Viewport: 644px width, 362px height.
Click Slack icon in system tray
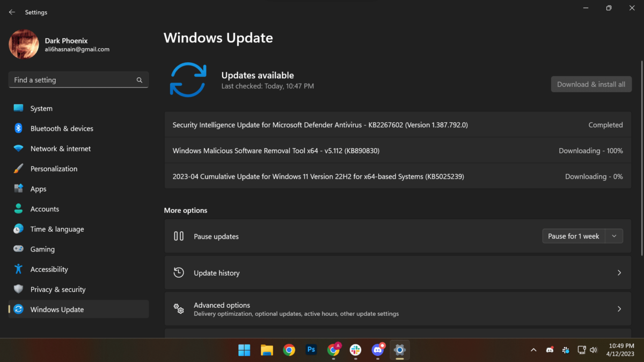[566, 350]
